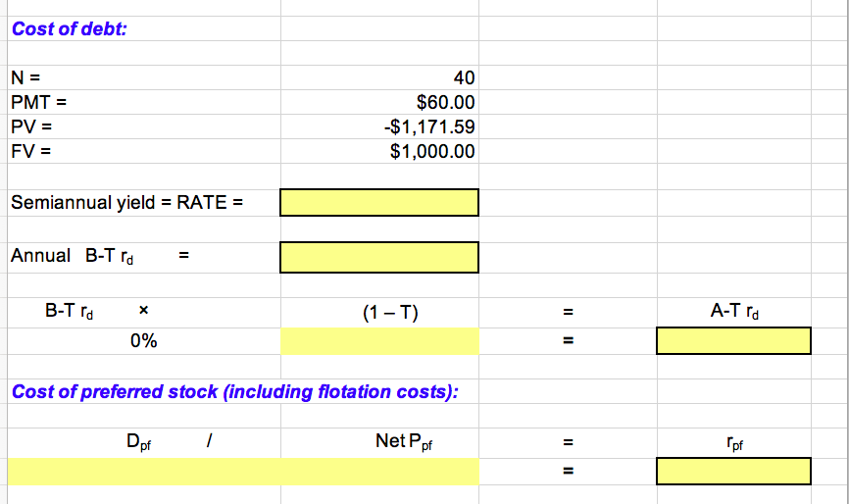Select the -$1,171.59 present value cell
The width and height of the screenshot is (849, 504).
coord(379,126)
